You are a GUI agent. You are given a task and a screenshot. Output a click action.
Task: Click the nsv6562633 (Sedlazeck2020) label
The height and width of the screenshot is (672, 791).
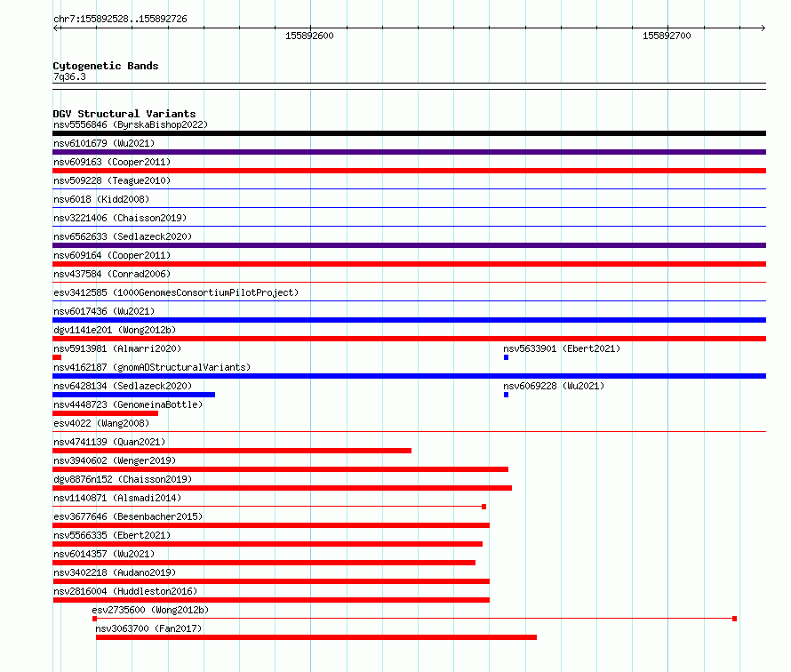tap(123, 236)
